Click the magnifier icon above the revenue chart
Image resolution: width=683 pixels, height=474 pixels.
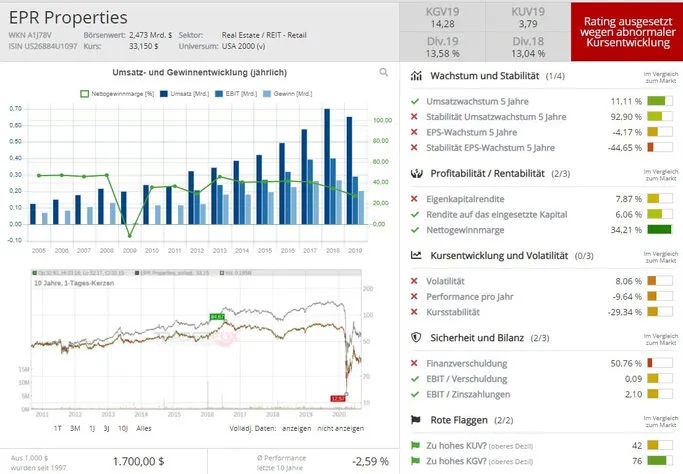click(383, 72)
